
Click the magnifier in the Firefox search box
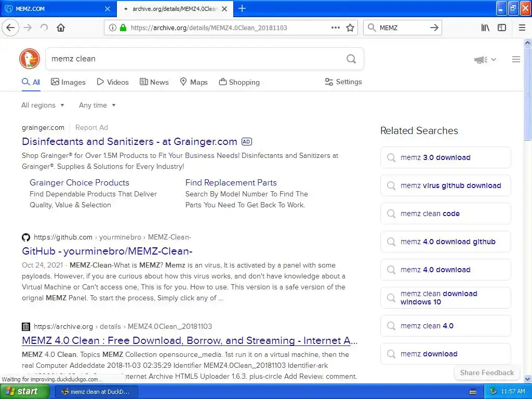pyautogui.click(x=372, y=28)
